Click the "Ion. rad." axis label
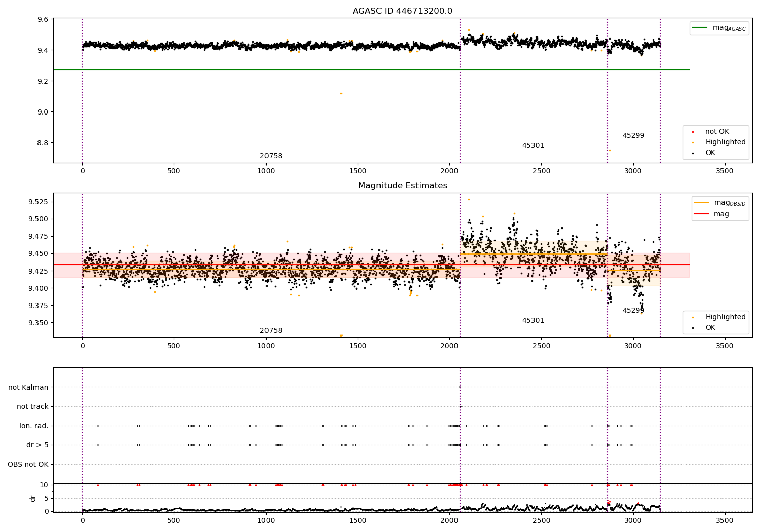This screenshot has height=532, width=760. (x=34, y=426)
